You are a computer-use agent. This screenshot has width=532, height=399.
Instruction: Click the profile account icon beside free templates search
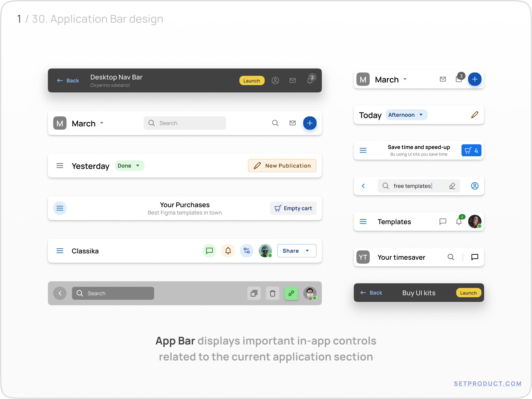click(474, 186)
